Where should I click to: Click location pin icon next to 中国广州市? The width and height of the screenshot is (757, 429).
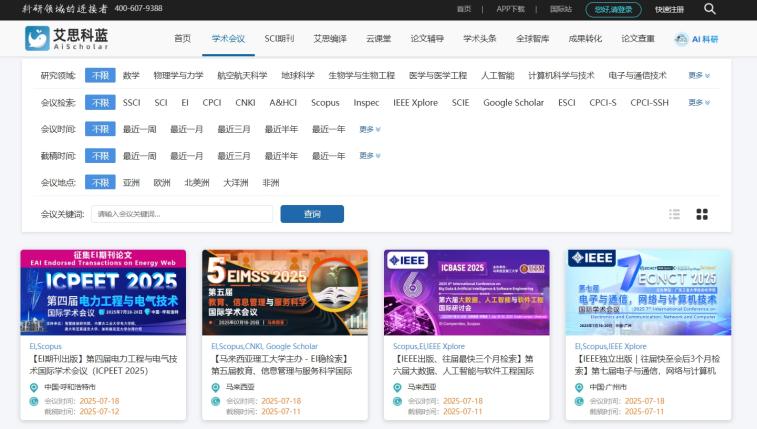pyautogui.click(x=580, y=387)
